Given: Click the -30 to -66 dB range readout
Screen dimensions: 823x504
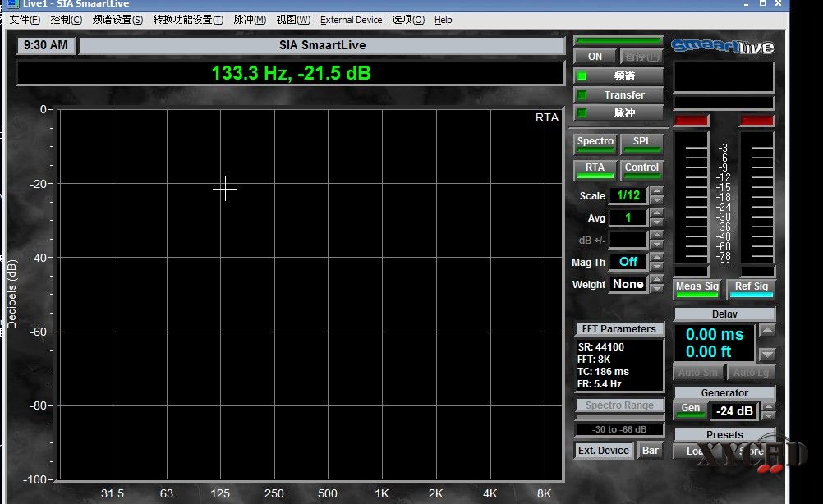Looking at the screenshot, I should (619, 429).
